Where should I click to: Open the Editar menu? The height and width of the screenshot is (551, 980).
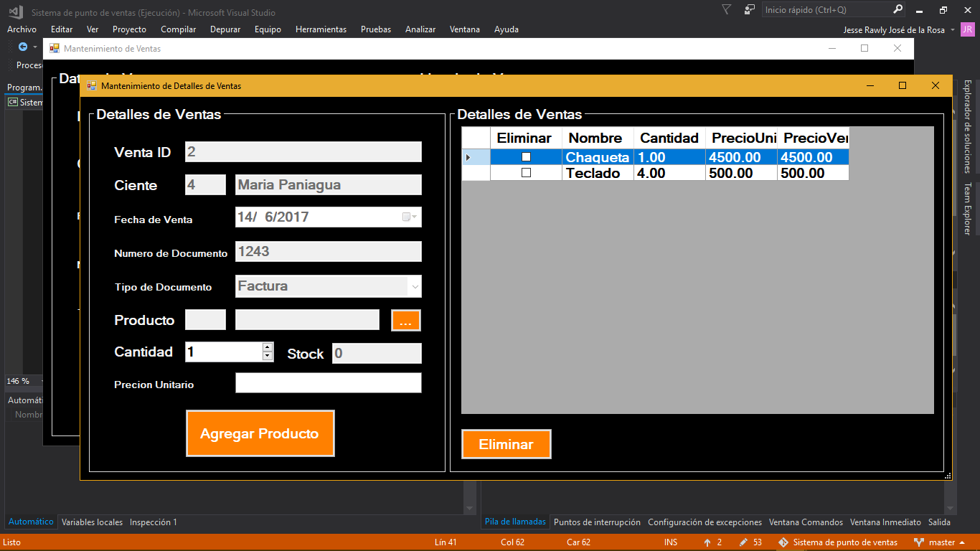tap(62, 29)
